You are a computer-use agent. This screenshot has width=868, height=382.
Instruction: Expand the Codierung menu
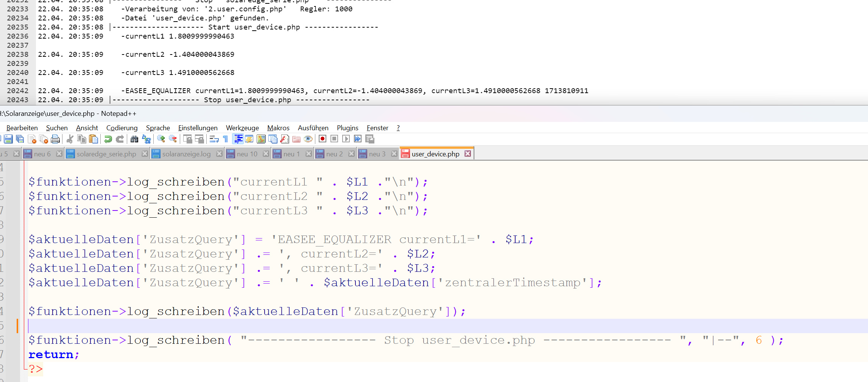tap(122, 128)
